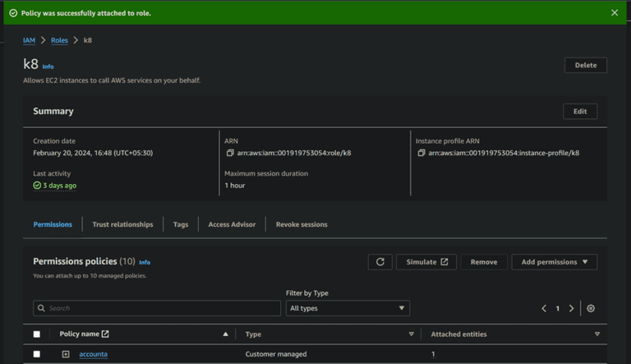Open the Tags tab

(181, 224)
